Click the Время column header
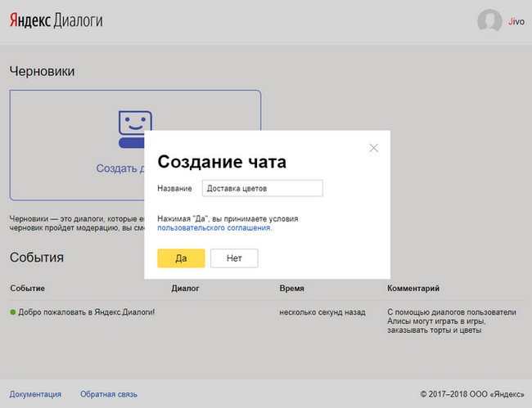Viewport: 532px width, 408px height. 292,289
